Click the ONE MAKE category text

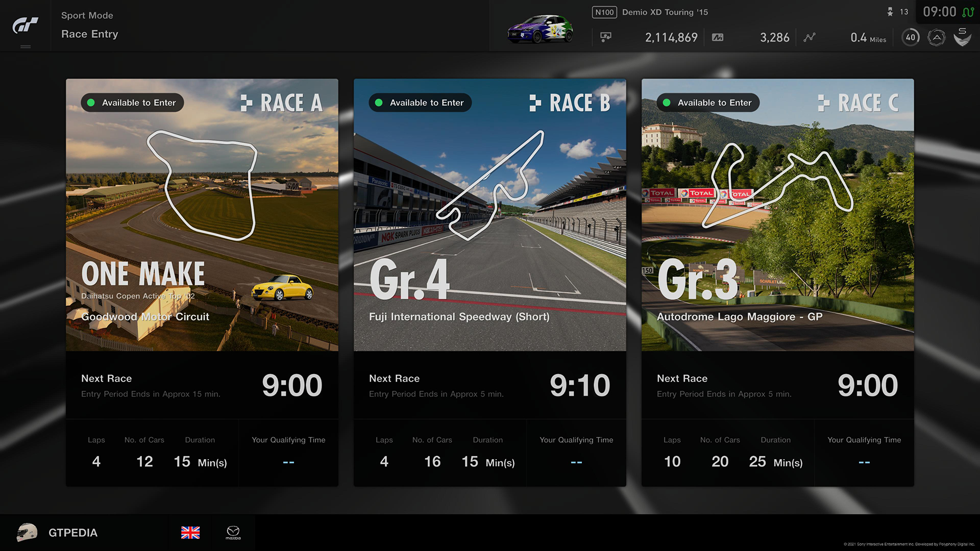click(143, 274)
